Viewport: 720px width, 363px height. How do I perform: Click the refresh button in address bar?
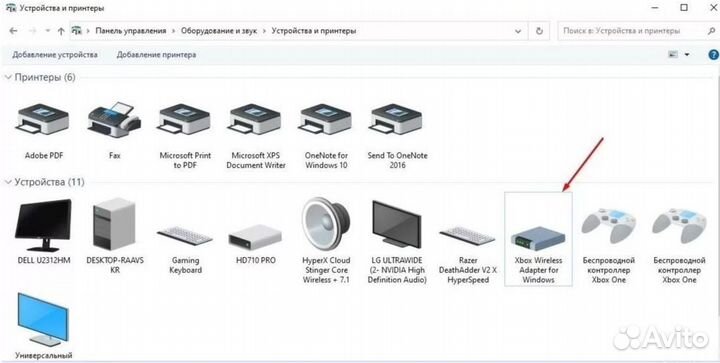click(539, 31)
